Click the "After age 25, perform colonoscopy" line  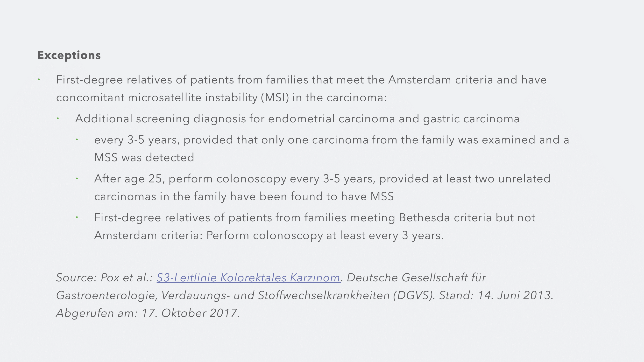coord(322,179)
